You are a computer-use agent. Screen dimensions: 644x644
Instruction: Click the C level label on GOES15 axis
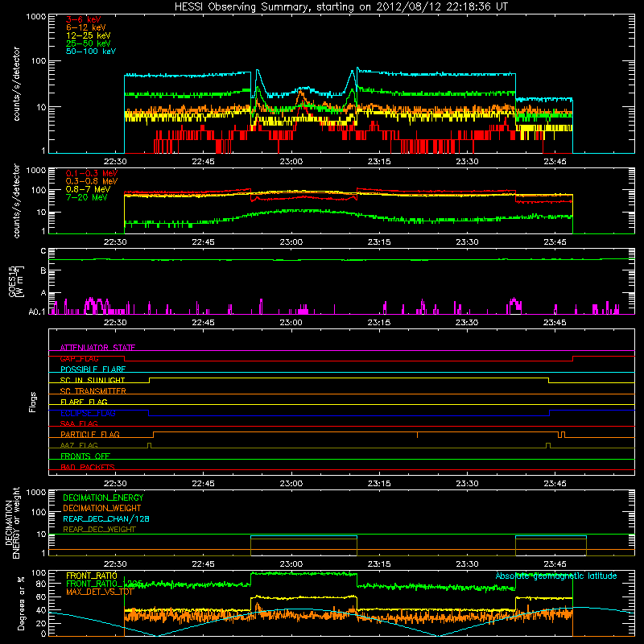[x=43, y=251]
